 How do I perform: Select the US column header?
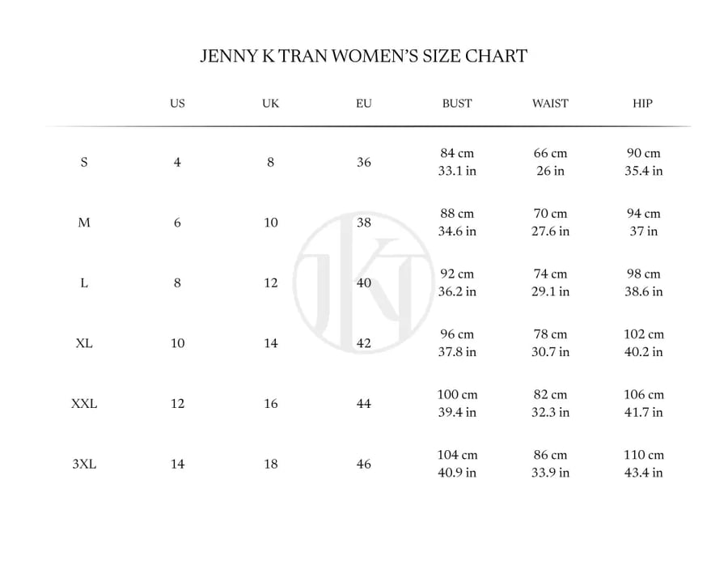177,103
